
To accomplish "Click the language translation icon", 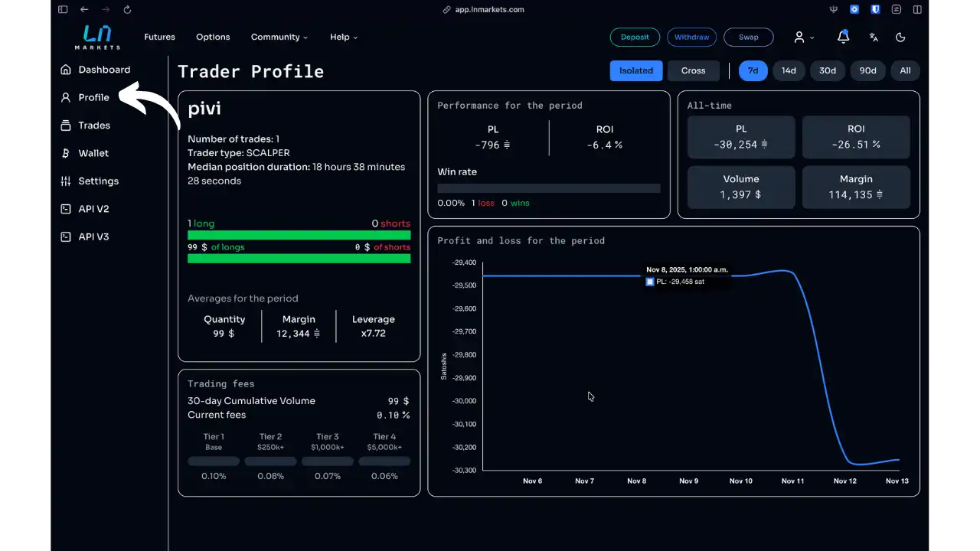I will pos(873,37).
